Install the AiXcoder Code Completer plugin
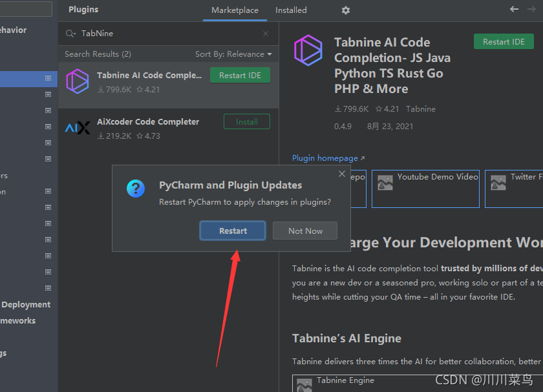Image resolution: width=543 pixels, height=392 pixels. (247, 122)
